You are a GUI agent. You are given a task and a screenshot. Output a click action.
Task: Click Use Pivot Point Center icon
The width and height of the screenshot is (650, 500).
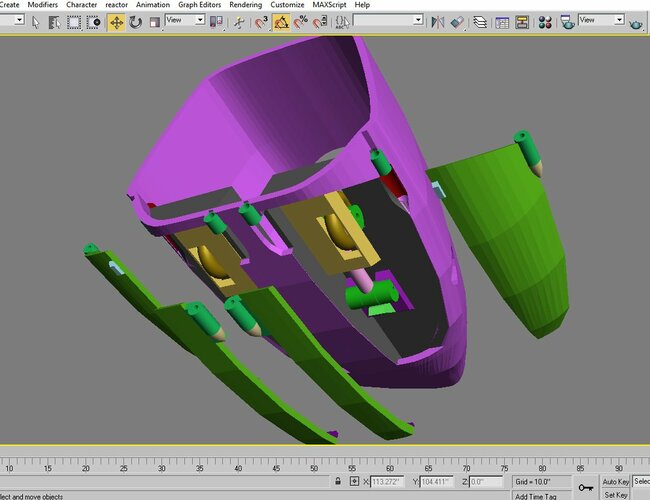[x=216, y=22]
